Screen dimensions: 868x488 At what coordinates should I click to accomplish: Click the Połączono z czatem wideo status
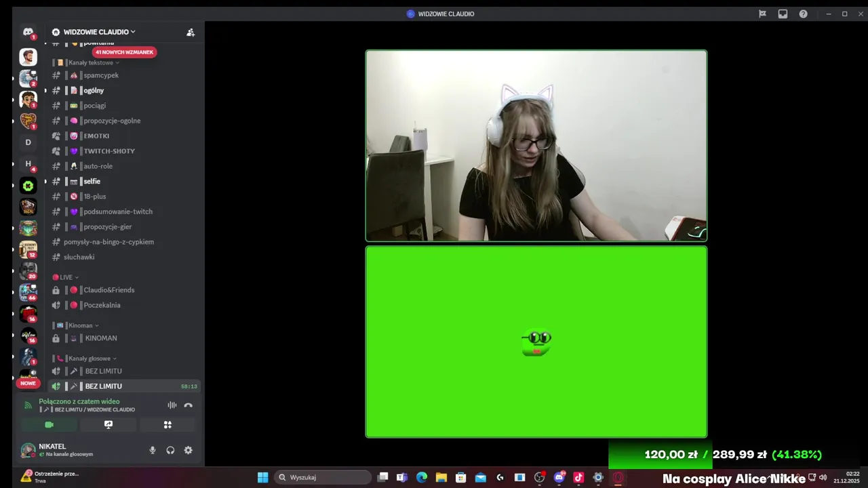(x=79, y=401)
